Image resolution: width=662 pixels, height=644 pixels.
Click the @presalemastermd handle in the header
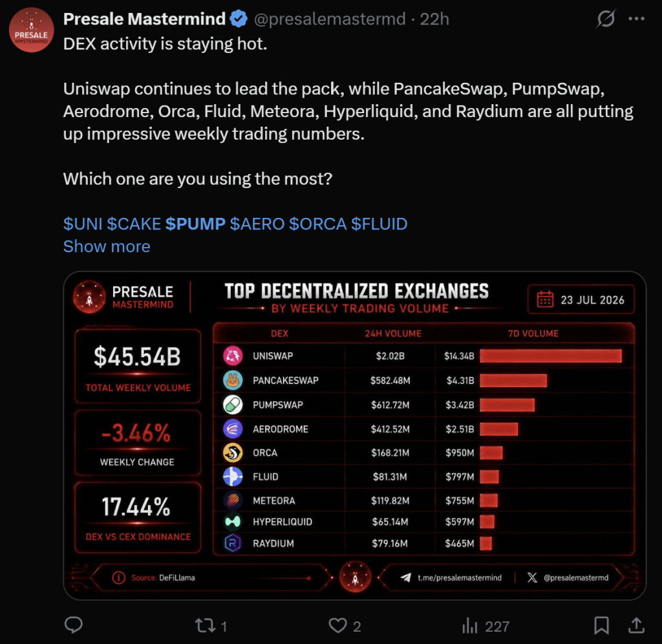click(329, 19)
